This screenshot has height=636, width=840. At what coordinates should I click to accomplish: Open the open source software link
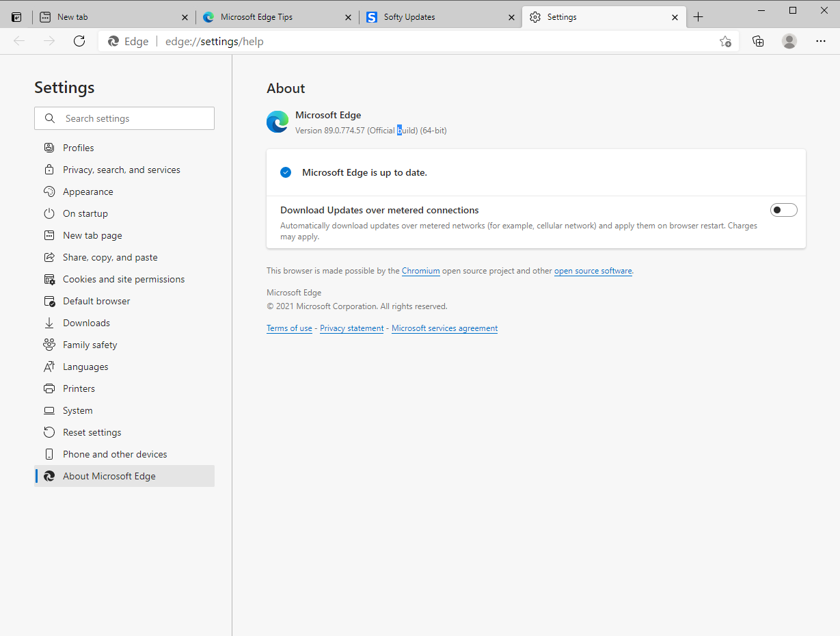click(x=593, y=271)
